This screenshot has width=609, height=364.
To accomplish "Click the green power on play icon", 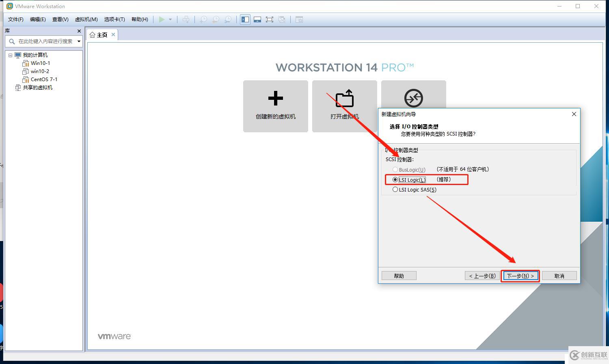I will 162,19.
